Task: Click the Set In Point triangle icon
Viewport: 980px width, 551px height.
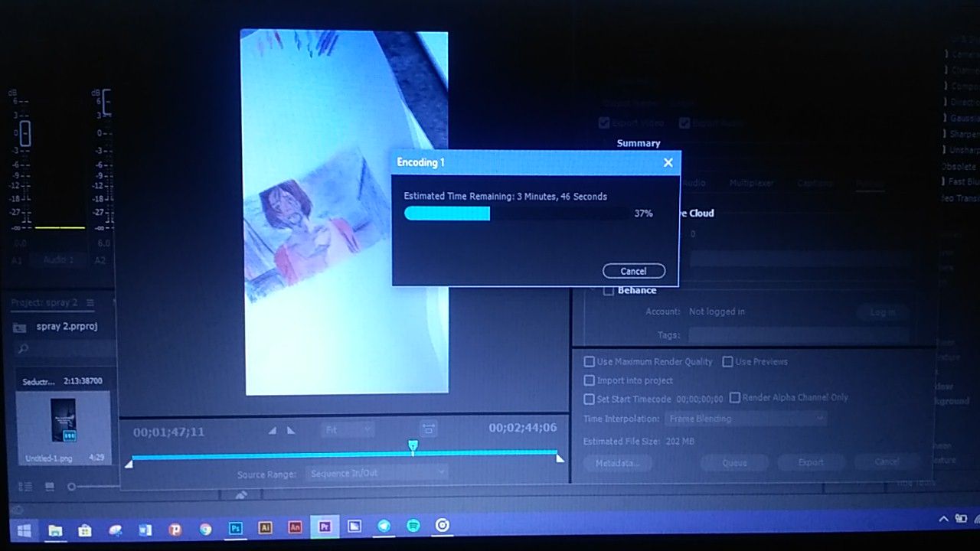Action: [x=273, y=431]
